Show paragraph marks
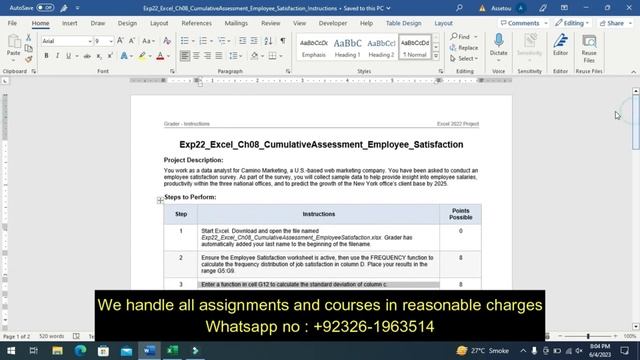 coord(283,41)
